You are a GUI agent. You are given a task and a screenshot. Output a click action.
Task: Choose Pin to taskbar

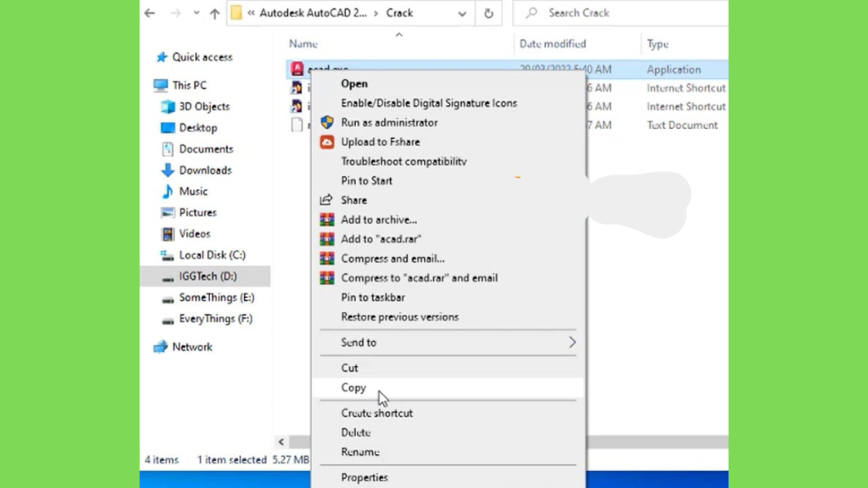coord(448,297)
